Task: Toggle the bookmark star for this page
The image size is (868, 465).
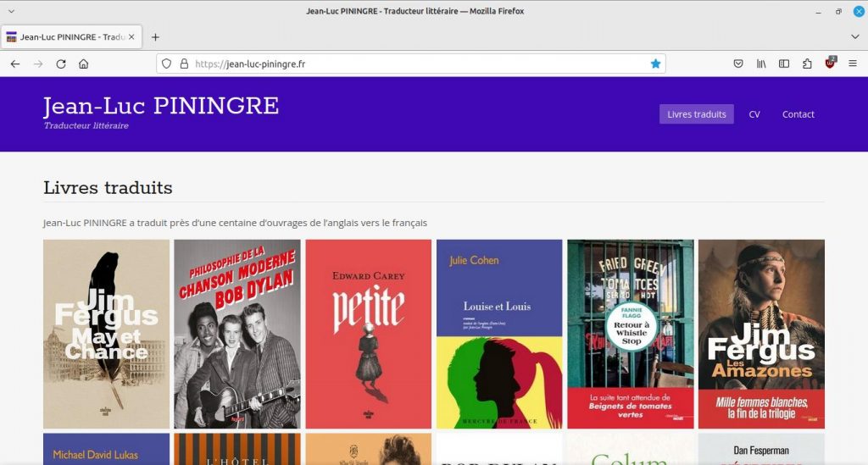Action: coord(655,64)
